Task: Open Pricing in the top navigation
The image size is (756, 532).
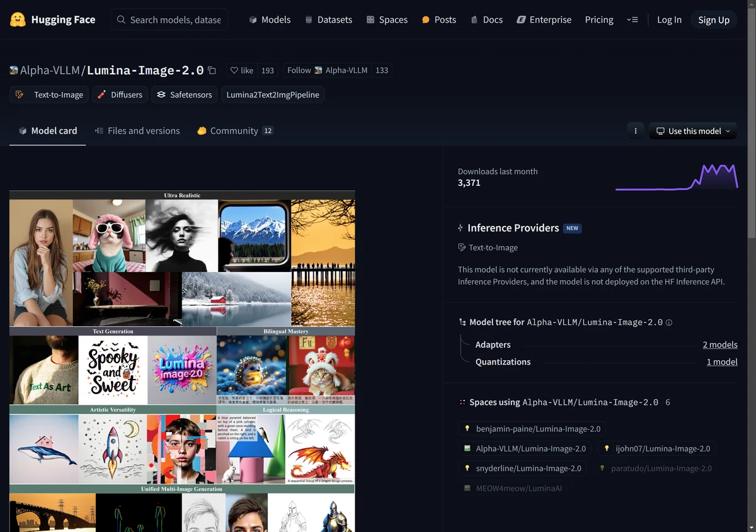Action: (x=599, y=20)
